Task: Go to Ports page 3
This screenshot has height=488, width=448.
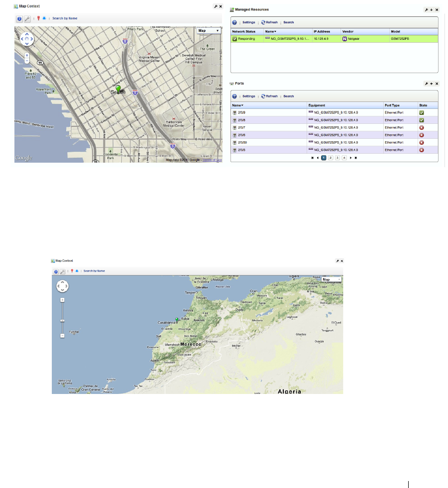Action: click(x=337, y=158)
